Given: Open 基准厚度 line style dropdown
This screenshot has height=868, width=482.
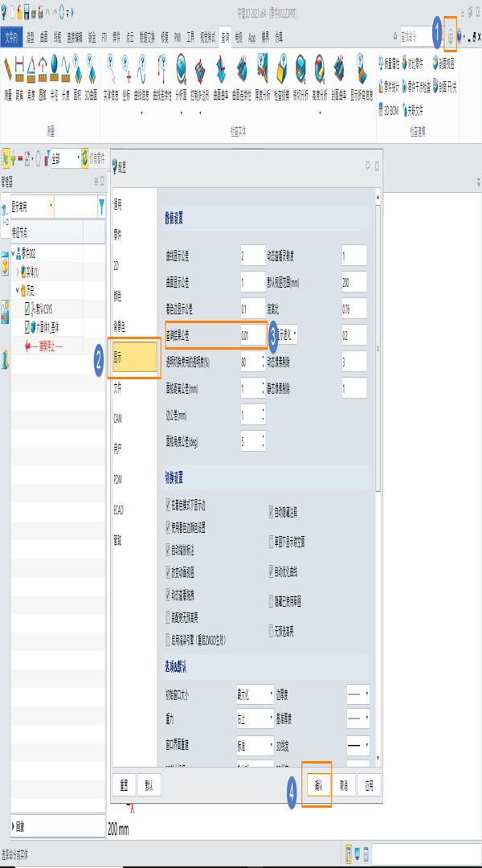Looking at the screenshot, I should click(x=357, y=720).
